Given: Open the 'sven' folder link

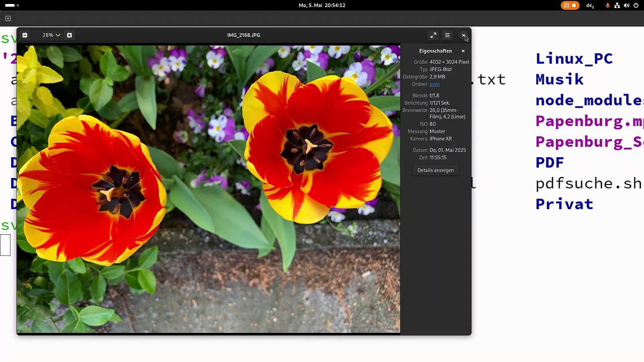Looking at the screenshot, I should point(434,84).
